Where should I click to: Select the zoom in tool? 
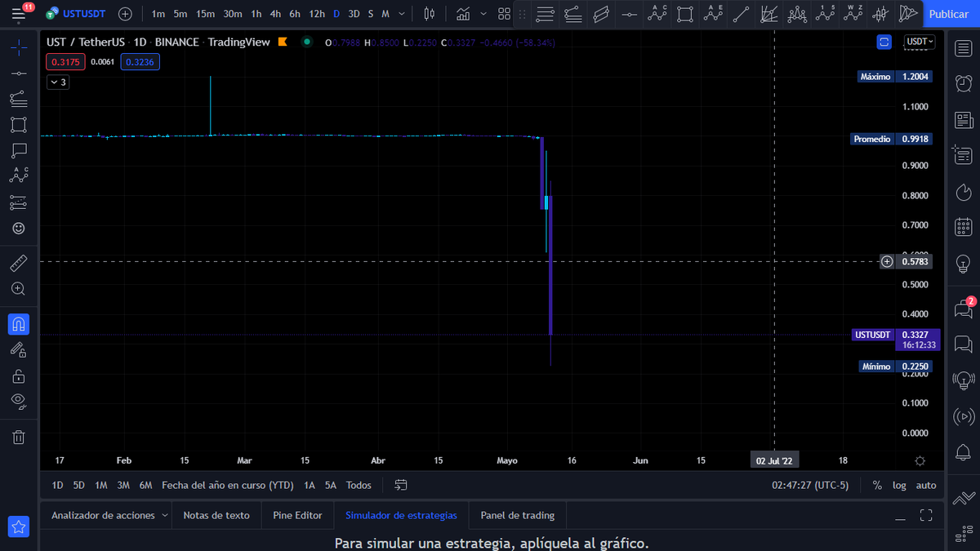18,289
